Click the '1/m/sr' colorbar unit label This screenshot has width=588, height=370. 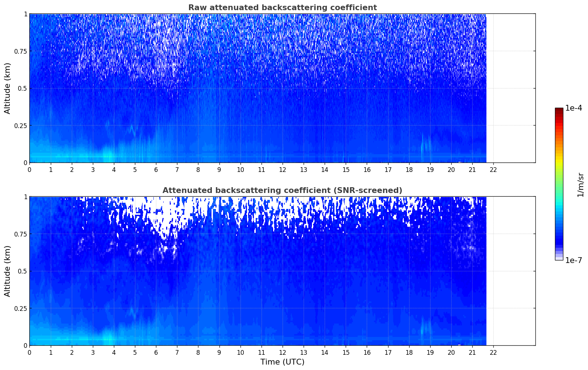[x=580, y=184]
